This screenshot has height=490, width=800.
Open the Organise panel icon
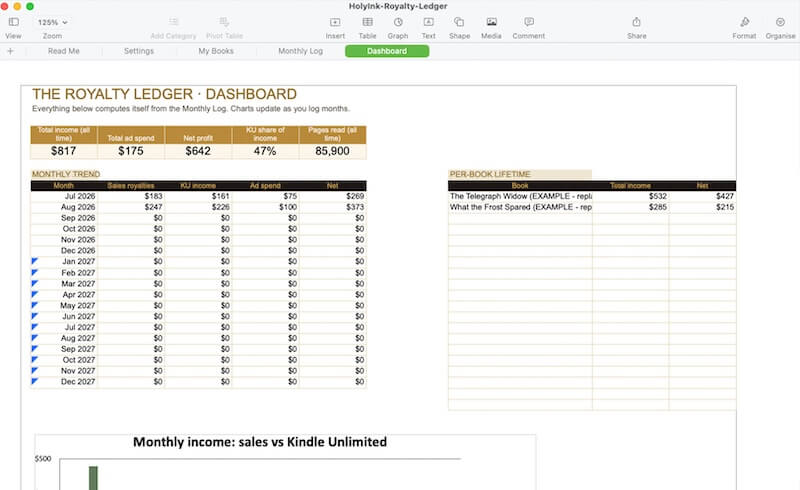(780, 22)
